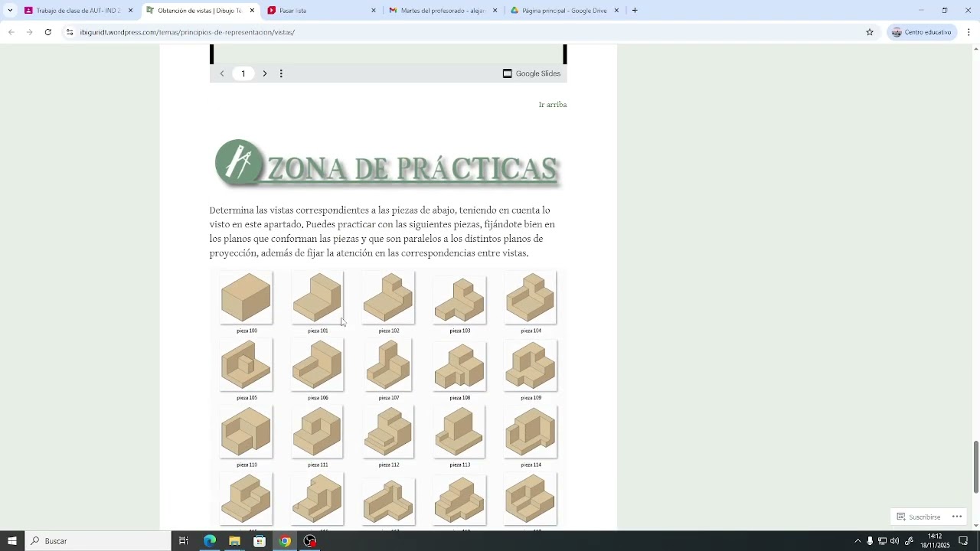Close the 'Obtención de vistas' tab
980x551 pixels.
(252, 11)
